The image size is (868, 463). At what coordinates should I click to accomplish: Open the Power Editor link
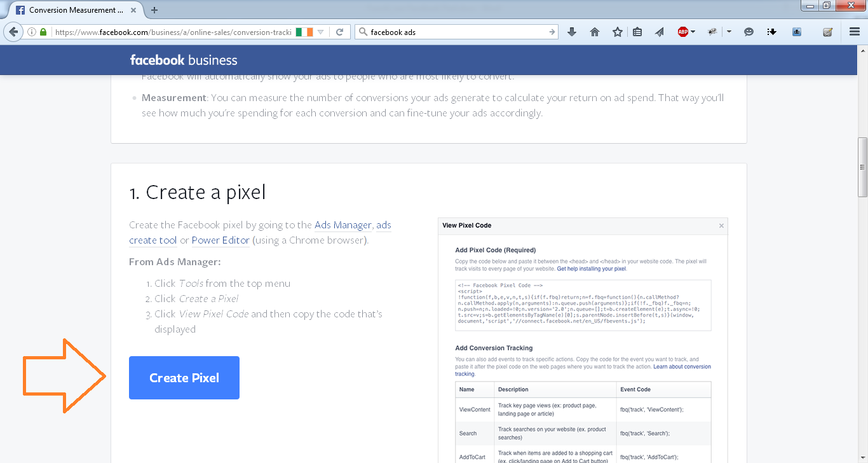(220, 240)
